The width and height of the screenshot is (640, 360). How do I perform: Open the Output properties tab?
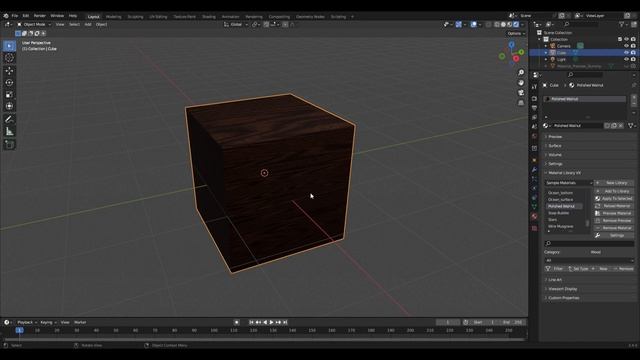[x=534, y=108]
